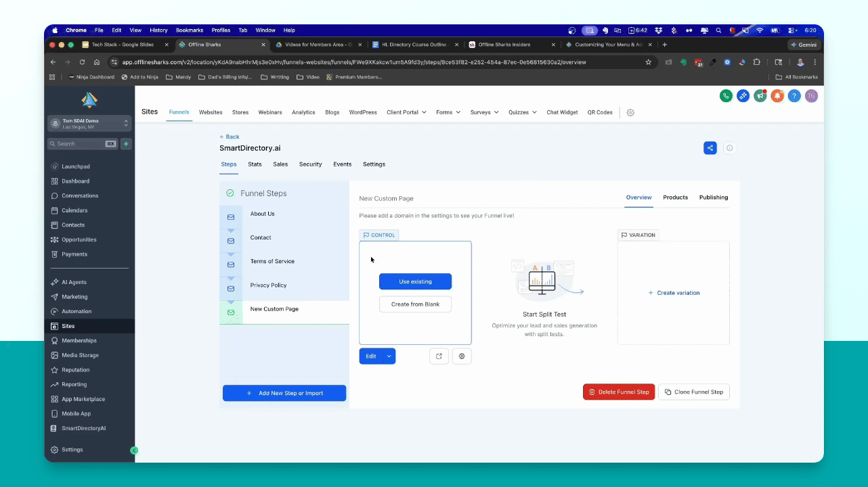Open the funnel Security tab

point(310,164)
